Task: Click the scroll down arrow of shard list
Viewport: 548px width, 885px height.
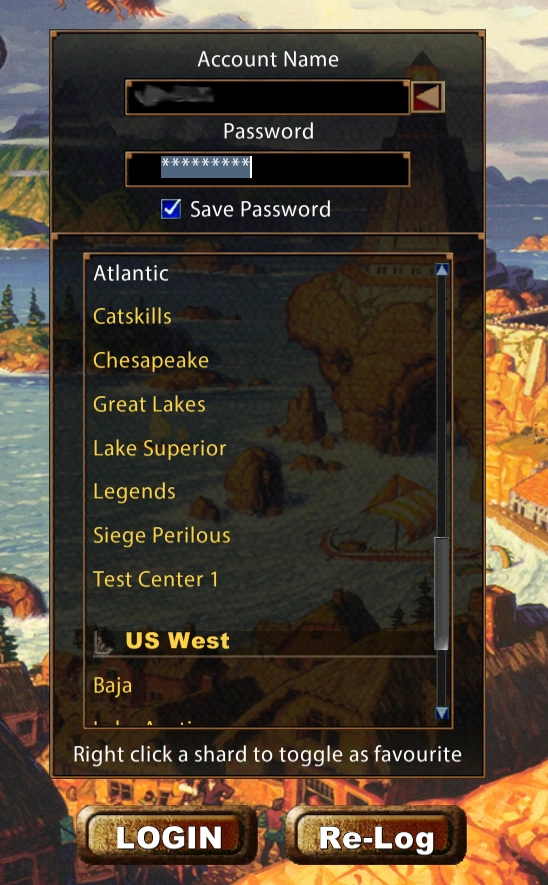Action: (442, 713)
